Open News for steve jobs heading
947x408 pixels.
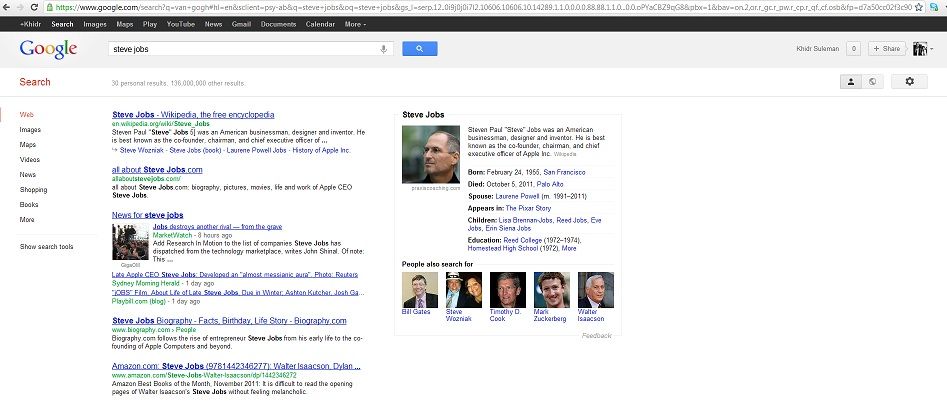coord(147,215)
